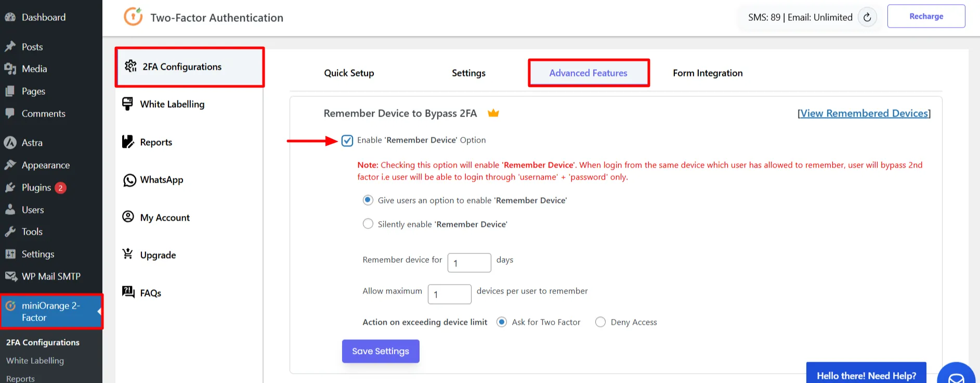Click the Users person icon
Viewport: 980px width, 383px height.
click(10, 210)
